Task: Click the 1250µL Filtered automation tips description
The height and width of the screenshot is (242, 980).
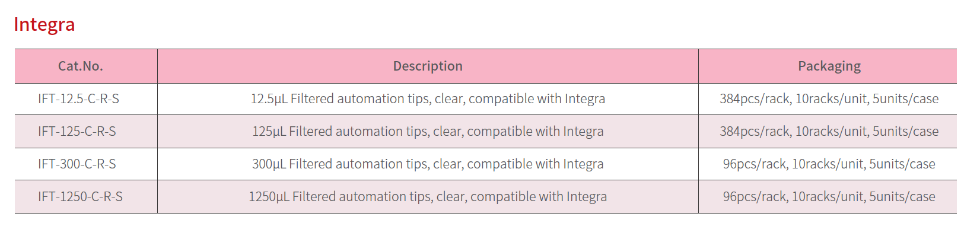Action: pyautogui.click(x=428, y=197)
